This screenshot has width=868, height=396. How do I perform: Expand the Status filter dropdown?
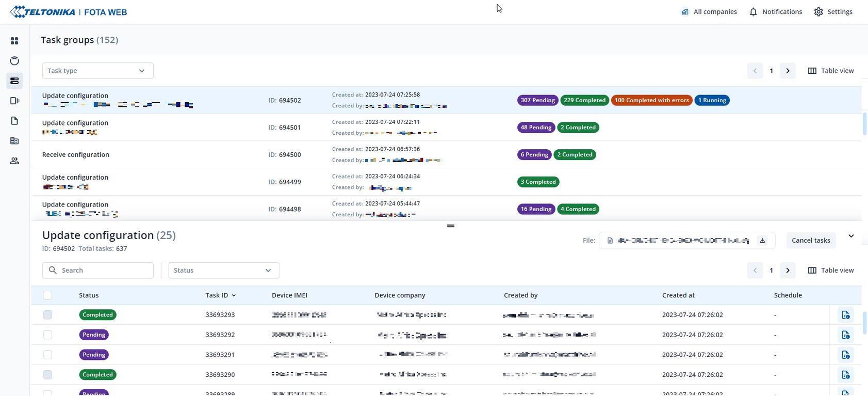224,271
